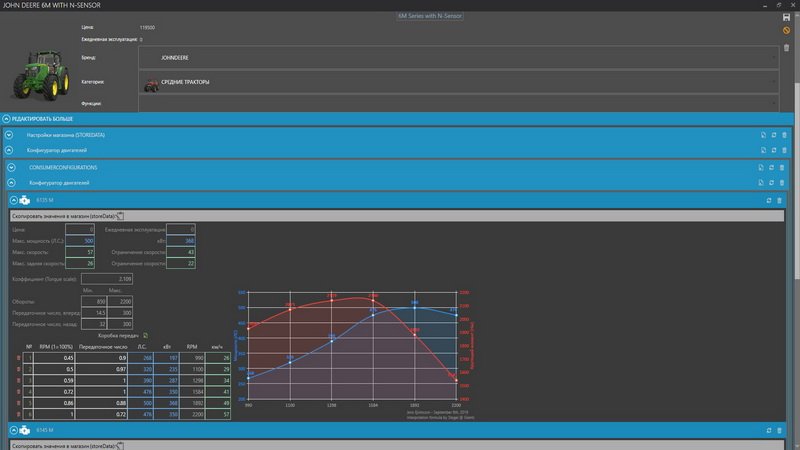800x450 pixels.
Task: Click the 6M Series with N-Sensor title label
Action: (x=430, y=16)
